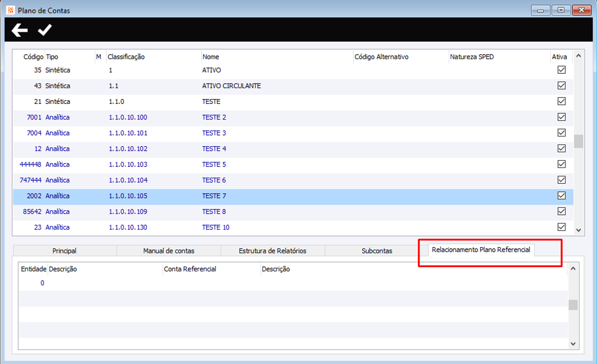Click upper grid scrollbar up arrow
Viewport: 597px width, 364px height.
(579, 56)
